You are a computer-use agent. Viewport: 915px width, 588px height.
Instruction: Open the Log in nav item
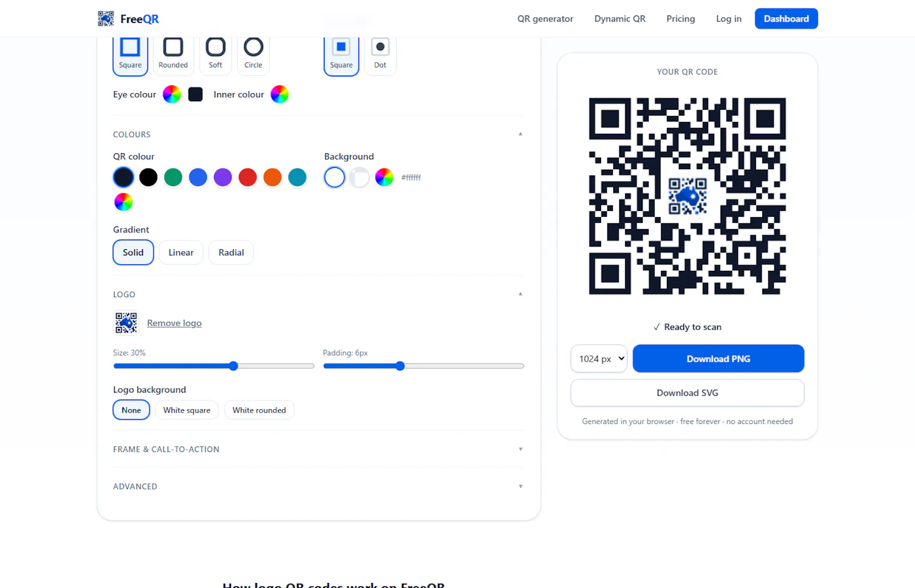pos(729,19)
